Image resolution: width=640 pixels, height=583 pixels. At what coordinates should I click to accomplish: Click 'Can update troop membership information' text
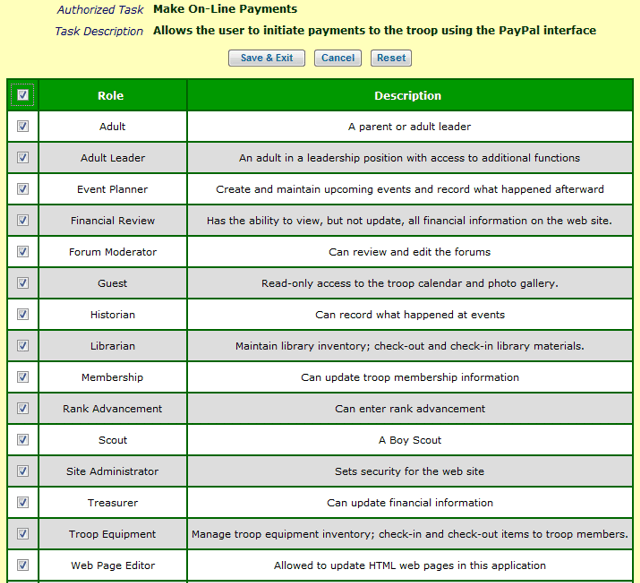point(410,377)
